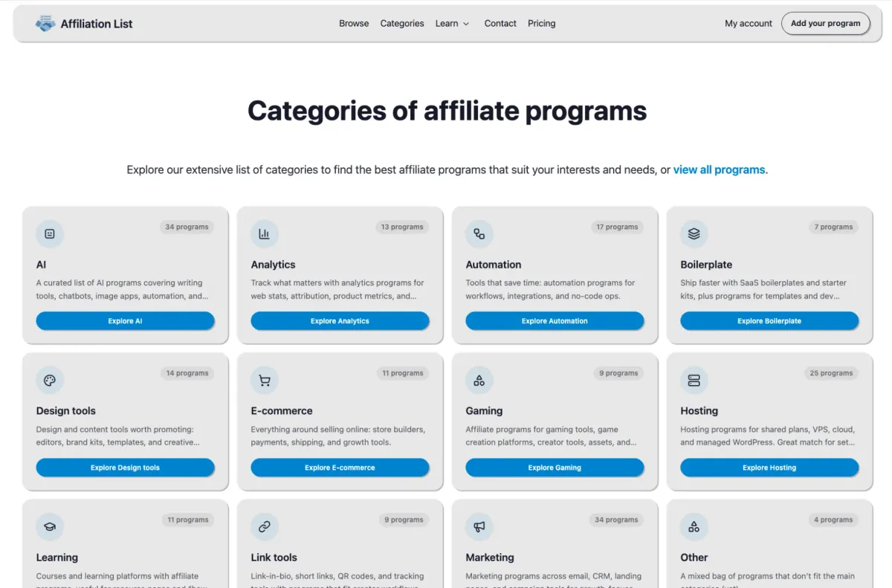This screenshot has height=588, width=892.
Task: Open the Browse nav item
Action: coord(354,24)
